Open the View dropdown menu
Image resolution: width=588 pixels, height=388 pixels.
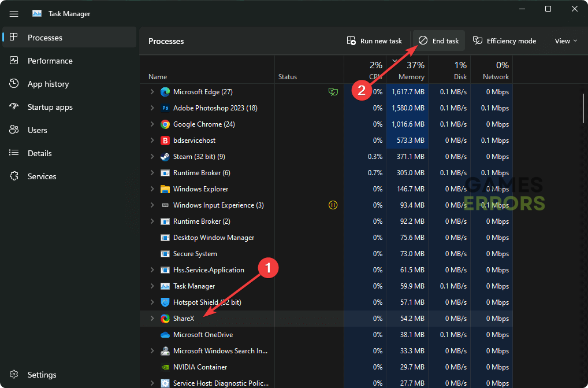pyautogui.click(x=565, y=41)
